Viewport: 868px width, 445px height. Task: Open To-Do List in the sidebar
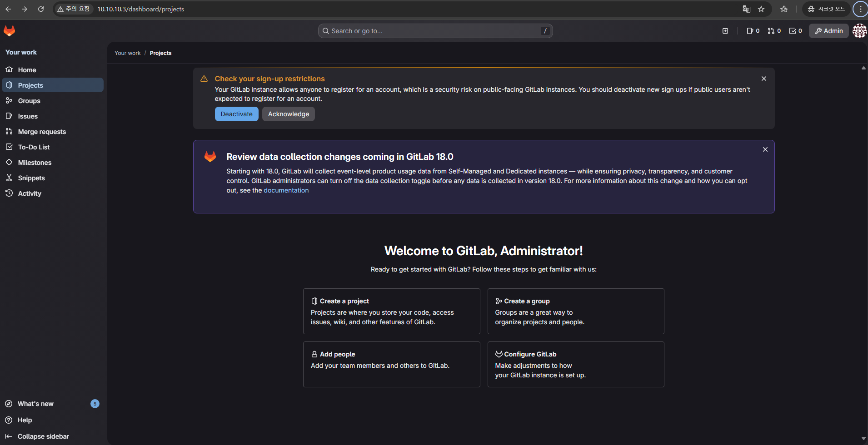click(x=53, y=147)
